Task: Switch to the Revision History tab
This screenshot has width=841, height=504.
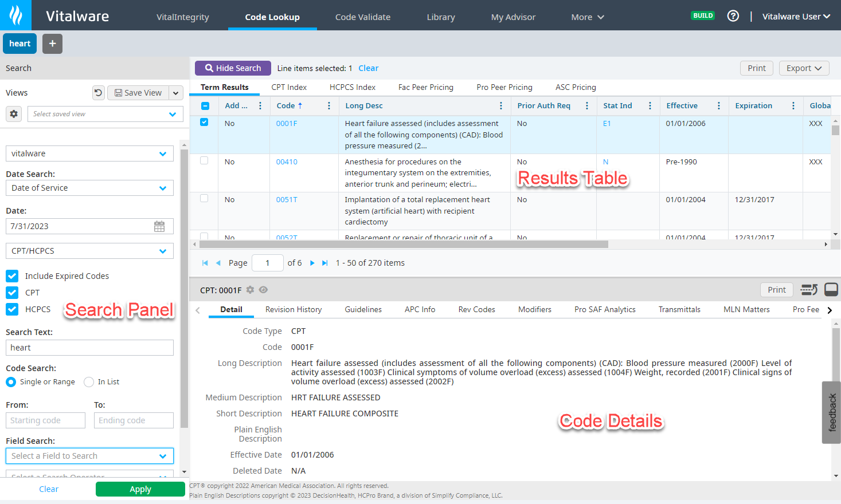Action: pyautogui.click(x=294, y=309)
